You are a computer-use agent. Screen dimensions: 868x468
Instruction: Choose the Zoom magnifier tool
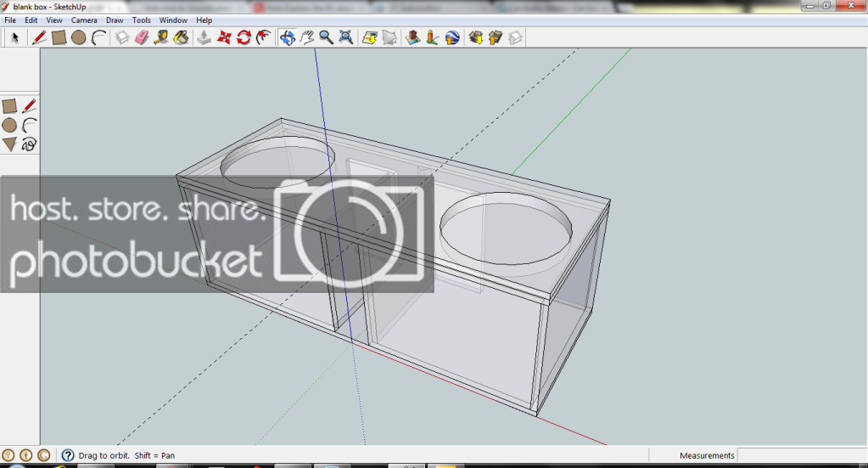click(326, 37)
